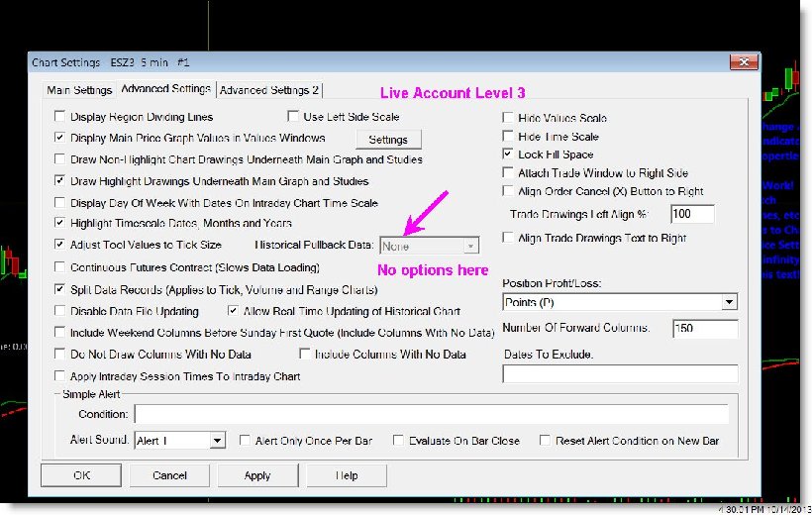Click Dates To Exclude input field

click(620, 374)
